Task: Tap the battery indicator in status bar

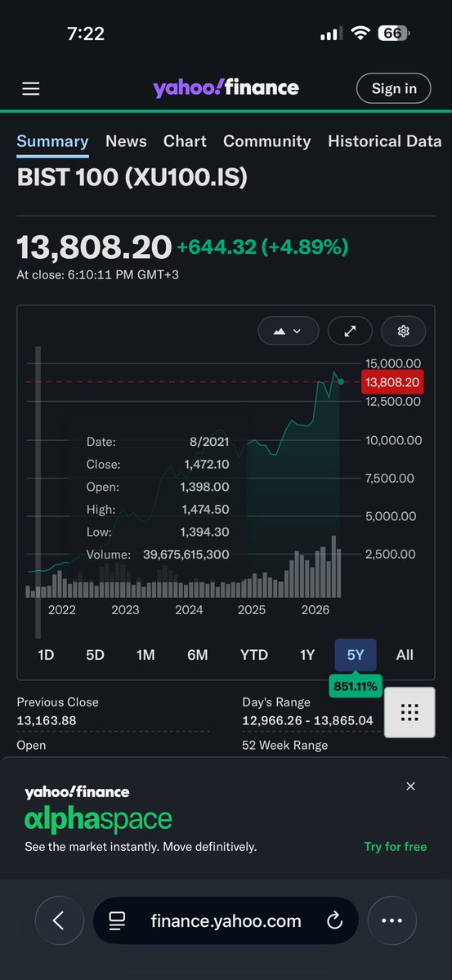Action: point(393,33)
